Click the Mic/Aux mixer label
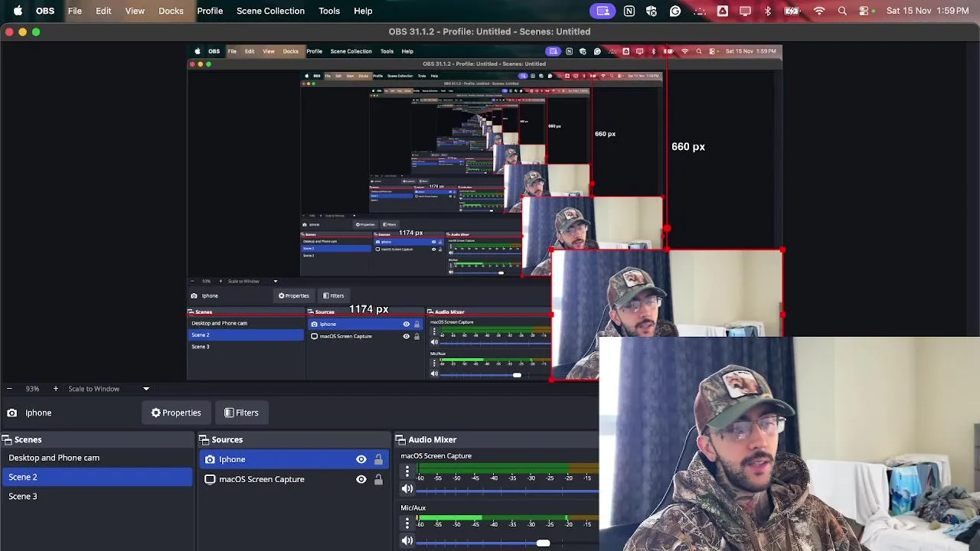Image resolution: width=980 pixels, height=551 pixels. click(x=413, y=508)
